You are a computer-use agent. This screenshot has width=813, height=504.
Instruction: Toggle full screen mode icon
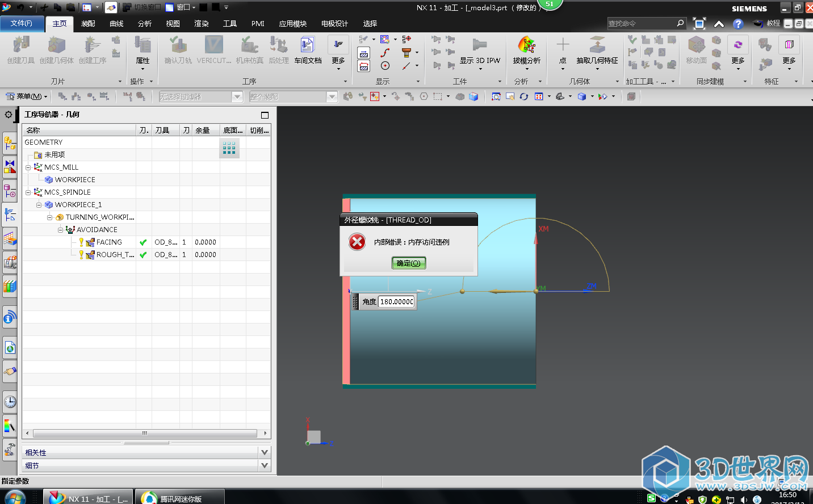(699, 24)
